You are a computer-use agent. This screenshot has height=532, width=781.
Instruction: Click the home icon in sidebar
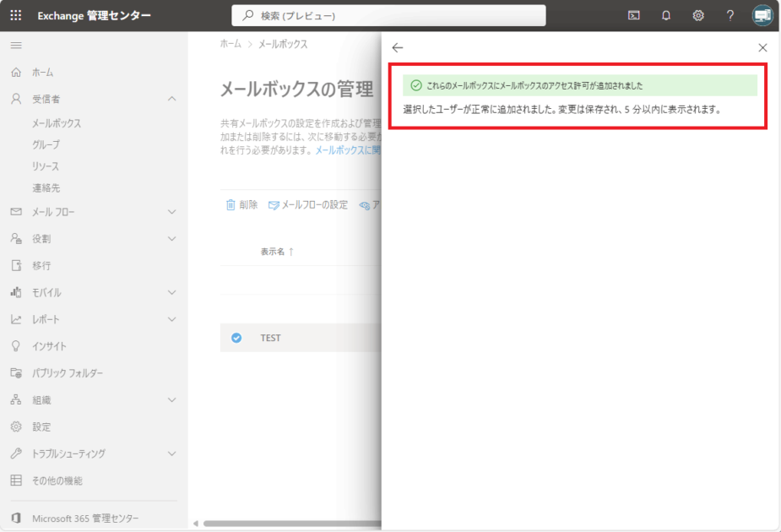tap(16, 73)
